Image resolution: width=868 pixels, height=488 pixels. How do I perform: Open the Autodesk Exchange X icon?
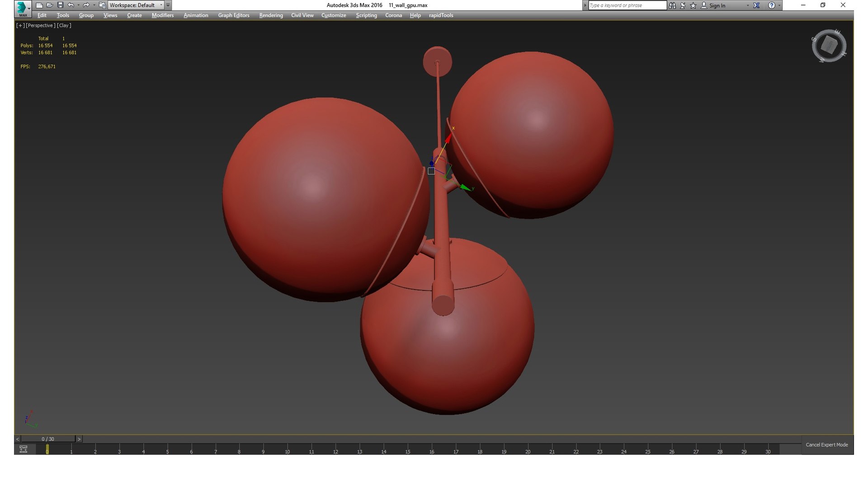click(756, 5)
